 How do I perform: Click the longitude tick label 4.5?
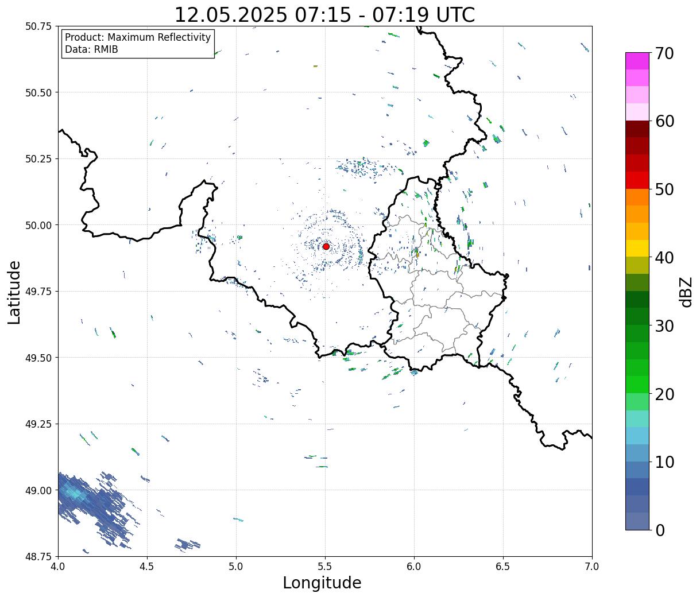[147, 567]
